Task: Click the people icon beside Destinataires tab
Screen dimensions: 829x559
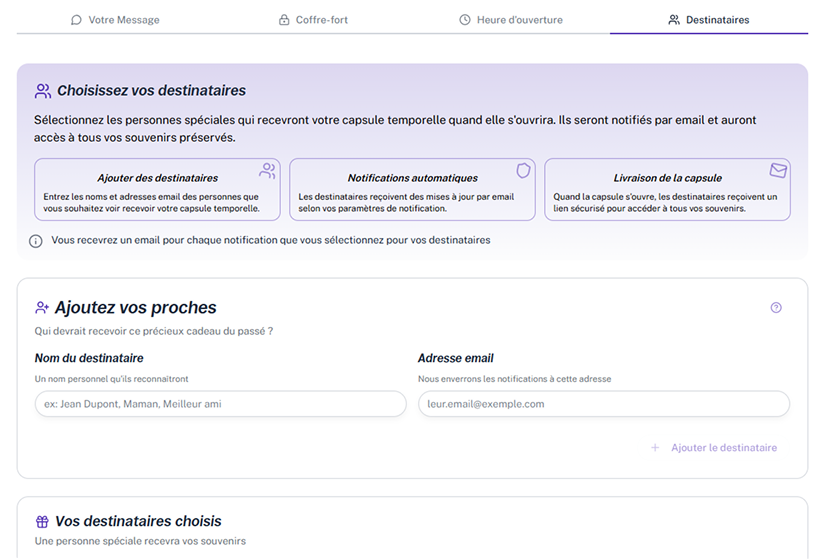Action: coord(674,20)
